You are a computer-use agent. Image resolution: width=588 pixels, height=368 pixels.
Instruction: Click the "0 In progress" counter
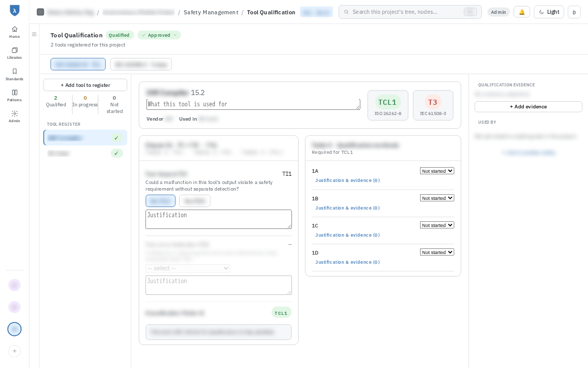click(85, 101)
